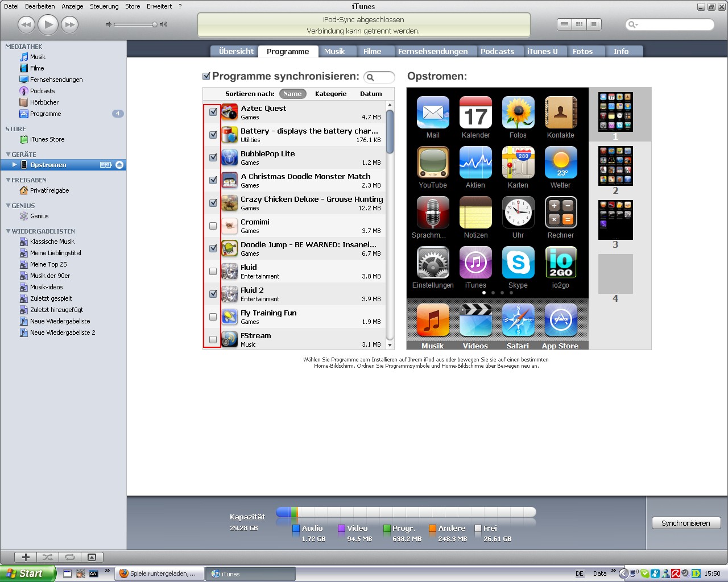Viewport: 728px width, 582px height.
Task: Select home screen thumbnail 3
Action: (615, 220)
